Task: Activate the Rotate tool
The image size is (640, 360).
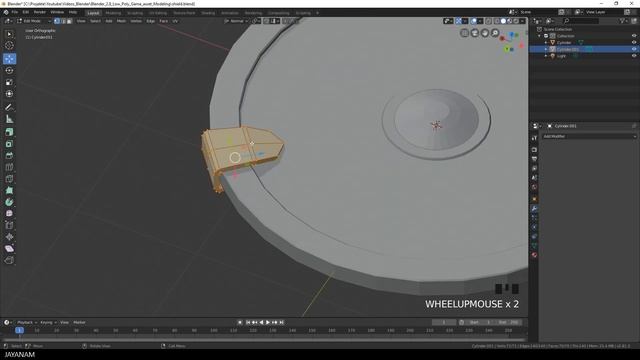Action: click(9, 71)
